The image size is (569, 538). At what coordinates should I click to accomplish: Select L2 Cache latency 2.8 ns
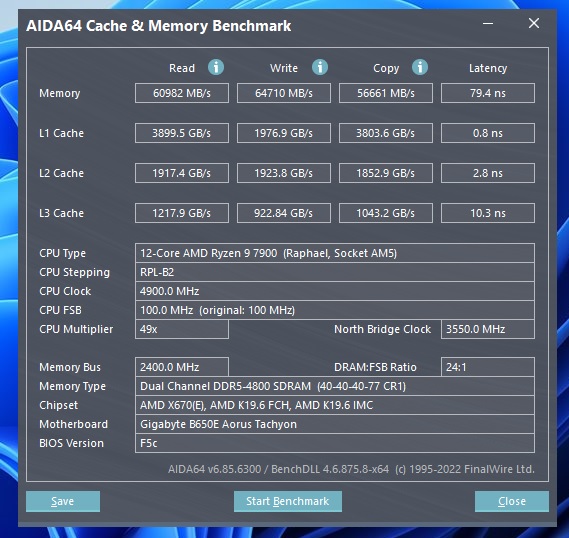488,173
